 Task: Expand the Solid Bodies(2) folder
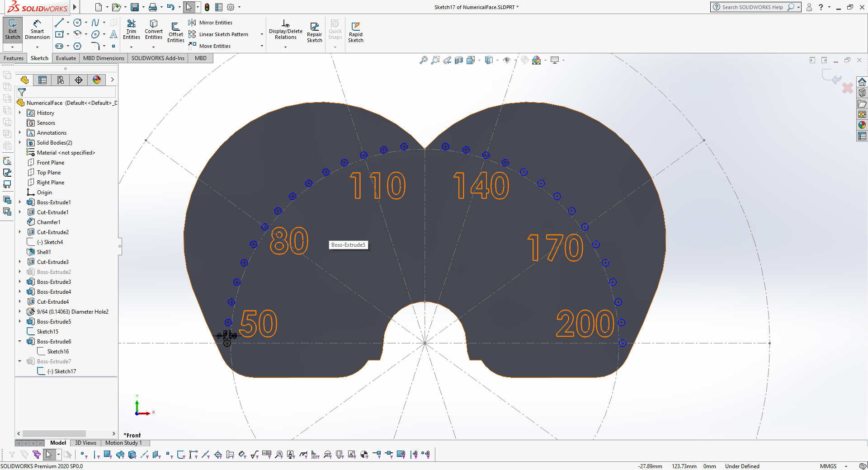click(20, 143)
